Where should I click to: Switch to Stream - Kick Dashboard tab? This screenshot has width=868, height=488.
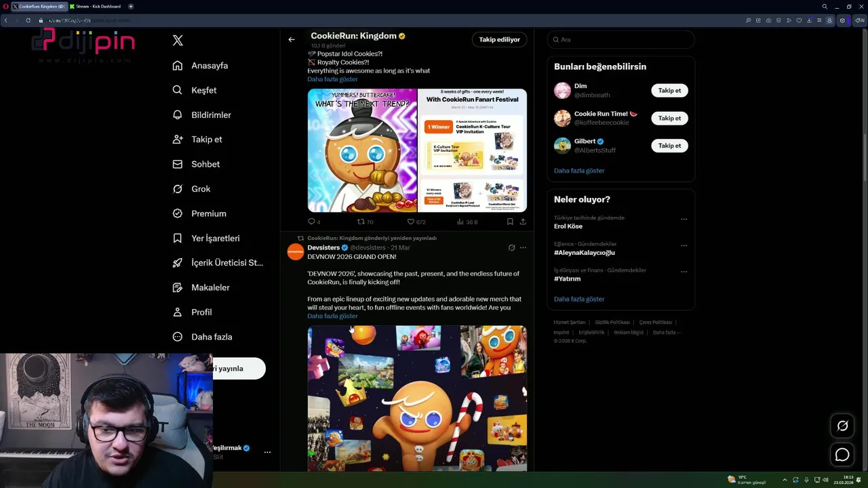tap(95, 7)
